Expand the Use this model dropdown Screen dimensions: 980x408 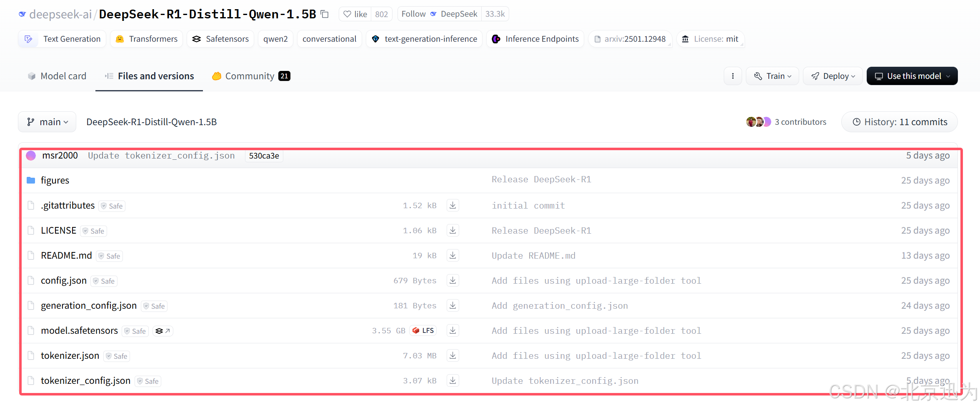coord(912,76)
